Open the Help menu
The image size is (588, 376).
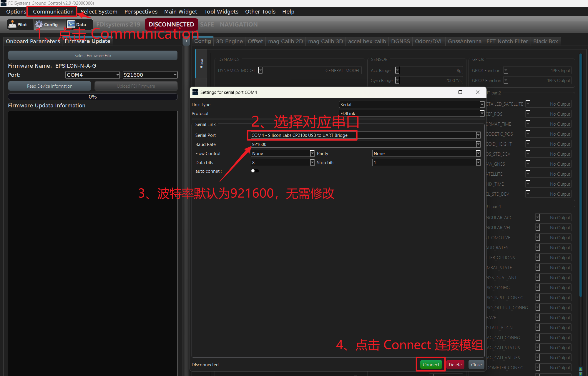click(288, 11)
